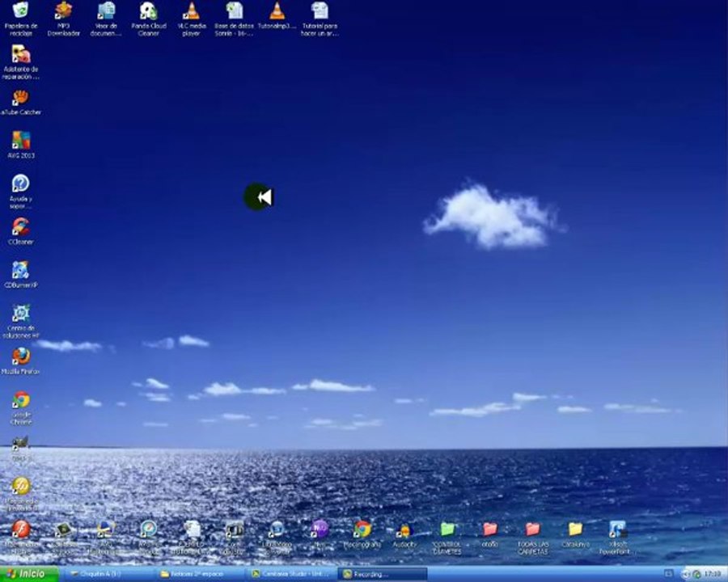This screenshot has height=582, width=728.
Task: Select the Tutorialmp3 VLC media file
Action: 277,16
